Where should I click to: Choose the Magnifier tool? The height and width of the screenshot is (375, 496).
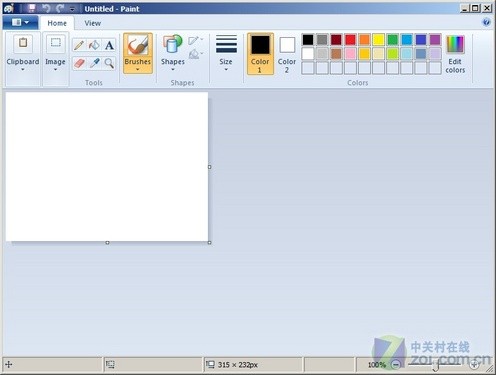(109, 63)
